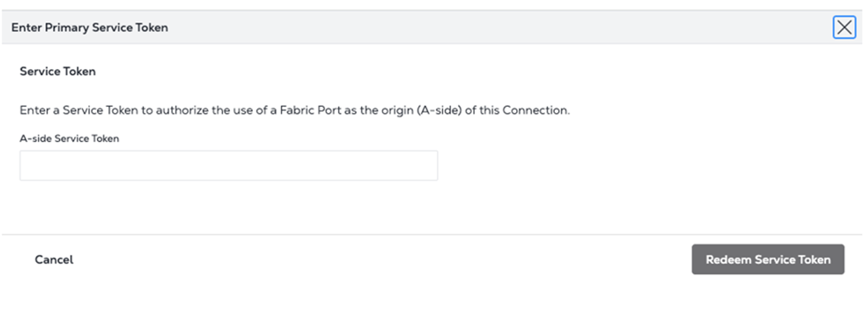868x320 pixels.
Task: Submit the token with Redeem Service Token
Action: click(768, 259)
